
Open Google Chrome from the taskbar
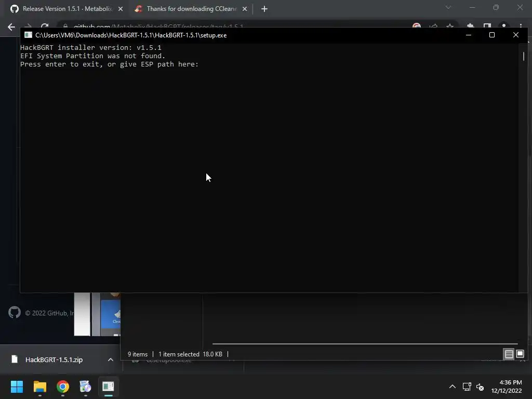(x=63, y=387)
